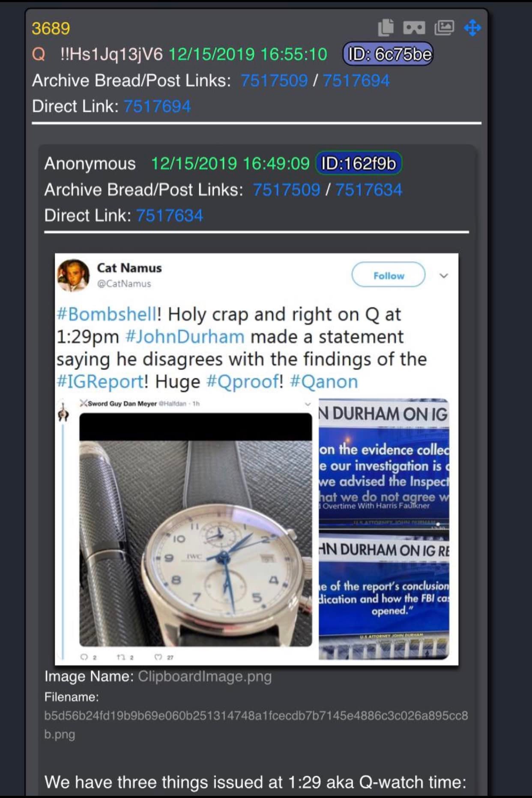Click the #Qproof hashtag
Screen dimensions: 532x798
(242, 381)
